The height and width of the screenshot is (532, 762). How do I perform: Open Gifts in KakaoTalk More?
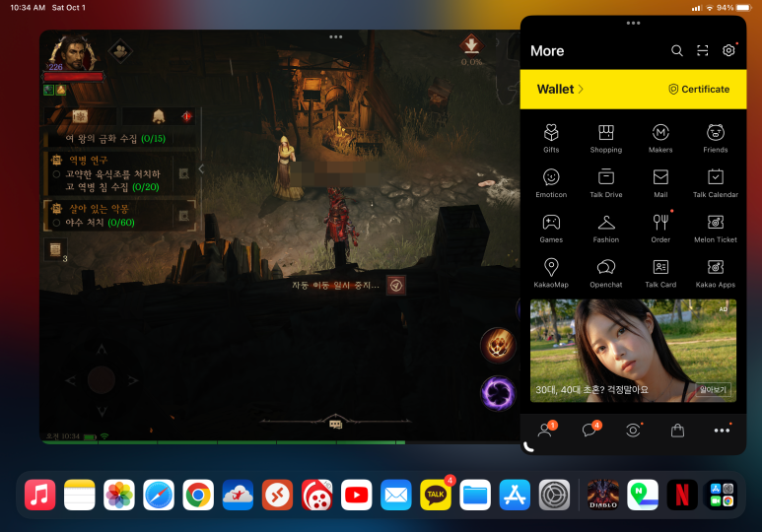[x=551, y=138]
